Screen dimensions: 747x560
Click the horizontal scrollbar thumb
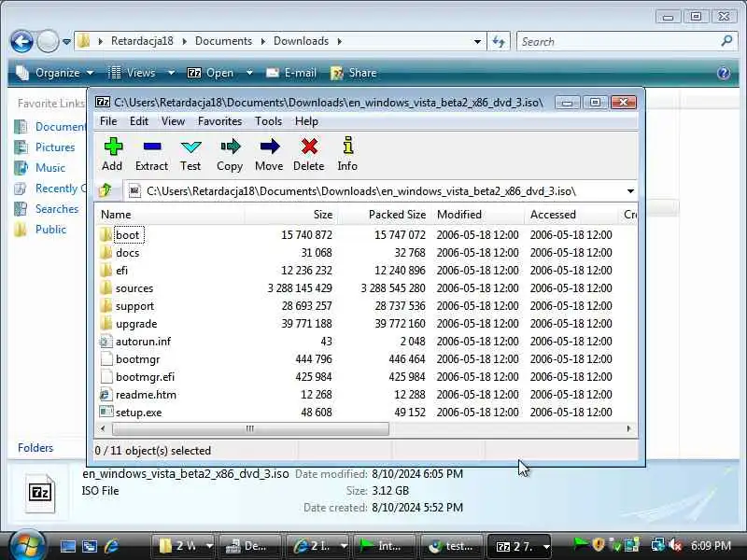(x=250, y=428)
